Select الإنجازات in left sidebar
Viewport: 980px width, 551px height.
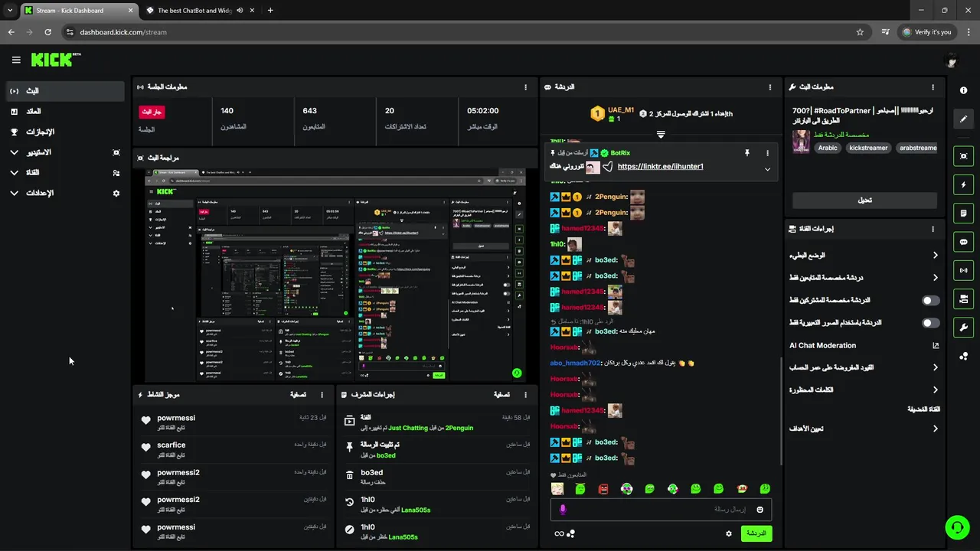tap(65, 132)
